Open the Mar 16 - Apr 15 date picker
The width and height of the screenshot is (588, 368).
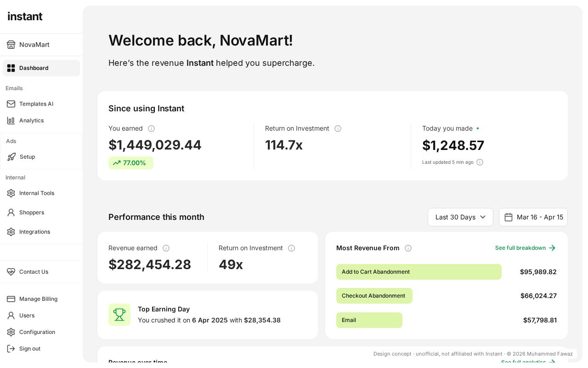pos(533,217)
